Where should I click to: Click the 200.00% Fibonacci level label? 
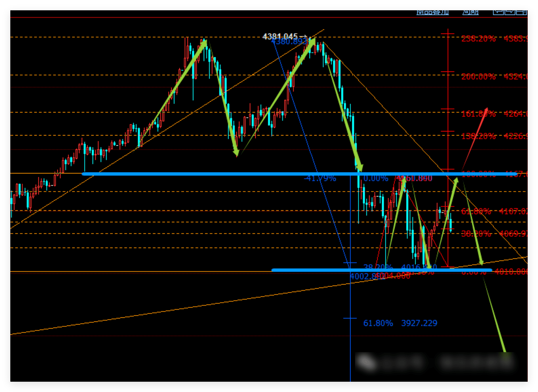tap(478, 77)
